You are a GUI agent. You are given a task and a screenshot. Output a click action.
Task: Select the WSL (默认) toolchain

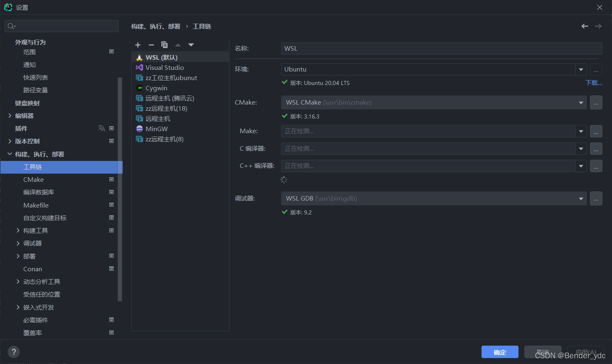coord(180,57)
